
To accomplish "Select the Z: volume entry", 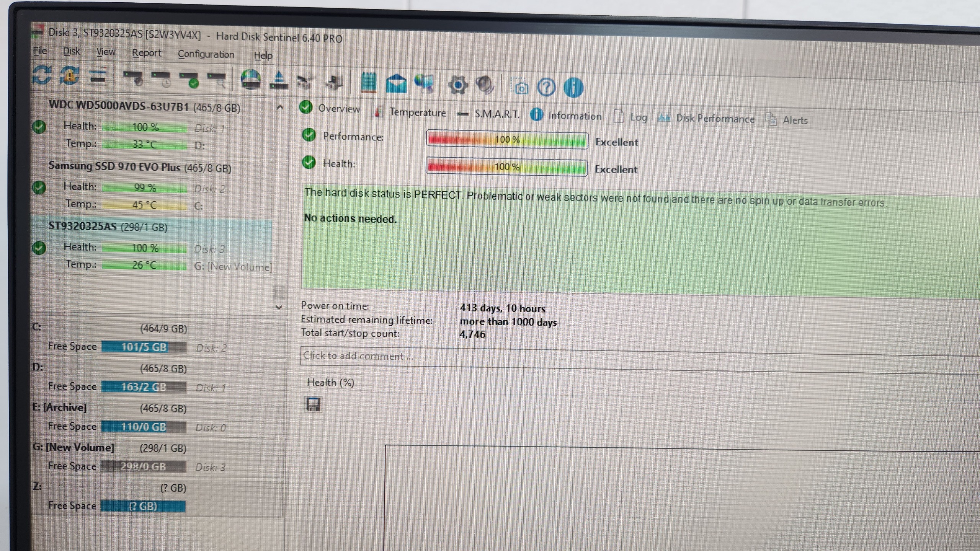I will point(158,497).
